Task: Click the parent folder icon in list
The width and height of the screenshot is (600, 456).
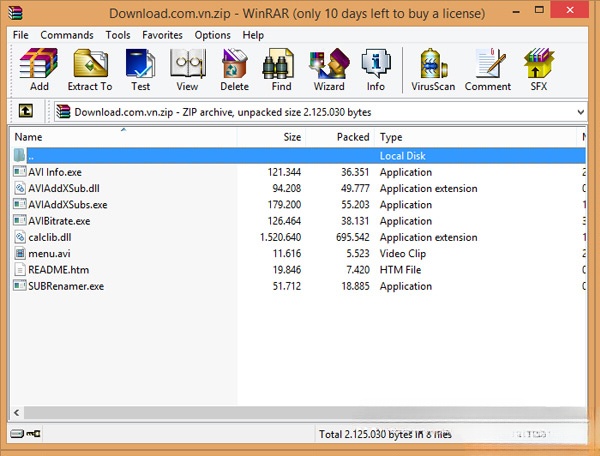Action: pos(19,155)
